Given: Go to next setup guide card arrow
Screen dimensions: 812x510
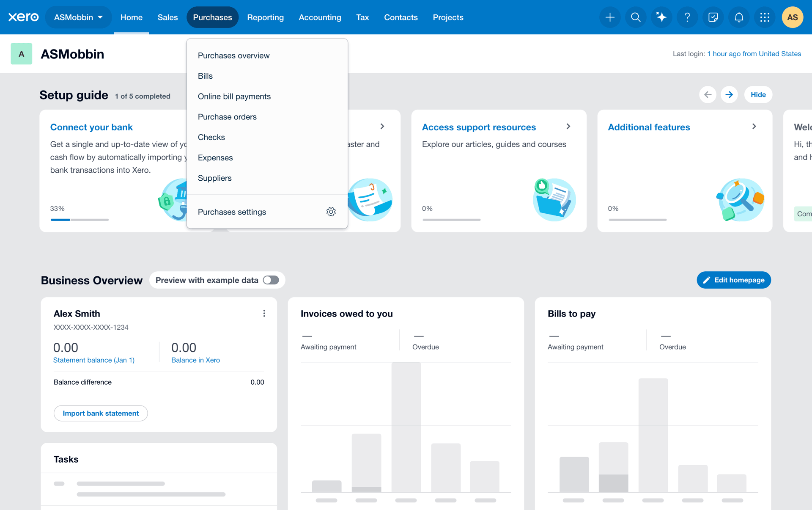Looking at the screenshot, I should 729,94.
